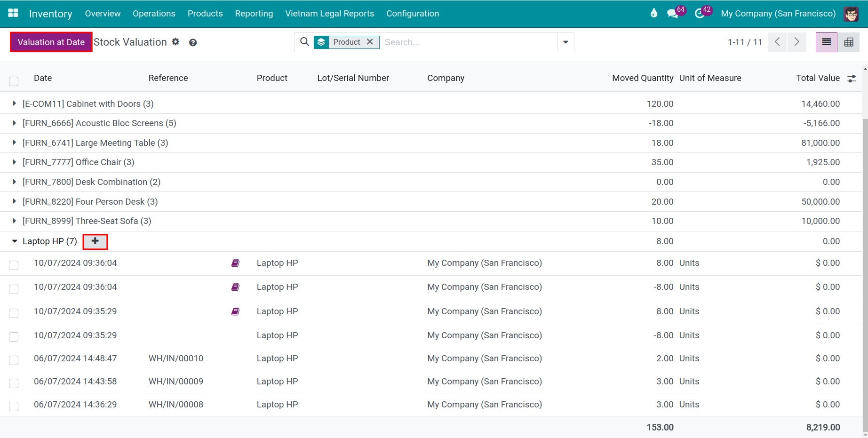868x438 pixels.
Task: Click the WH/IN/00009 reference cell
Action: (x=176, y=382)
